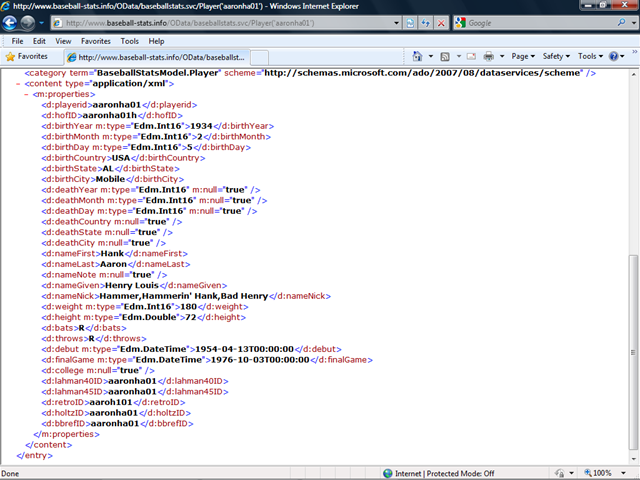This screenshot has width=640, height=480.
Task: Expand the Feeds dropdown arrow
Action: tap(458, 56)
